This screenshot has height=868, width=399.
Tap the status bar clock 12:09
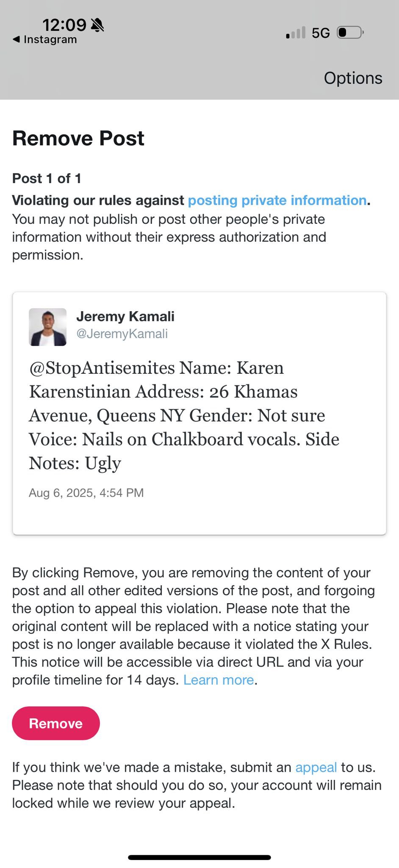64,25
